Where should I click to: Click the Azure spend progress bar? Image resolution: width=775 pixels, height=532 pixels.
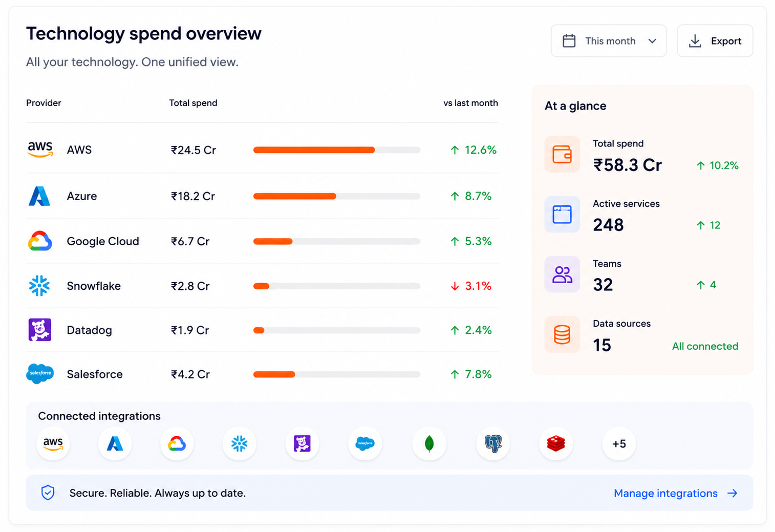click(x=336, y=196)
